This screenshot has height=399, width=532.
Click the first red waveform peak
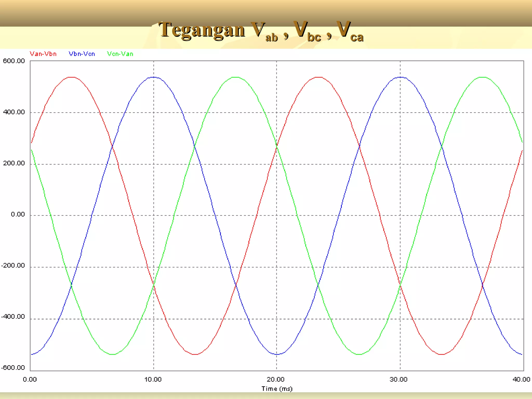click(71, 77)
